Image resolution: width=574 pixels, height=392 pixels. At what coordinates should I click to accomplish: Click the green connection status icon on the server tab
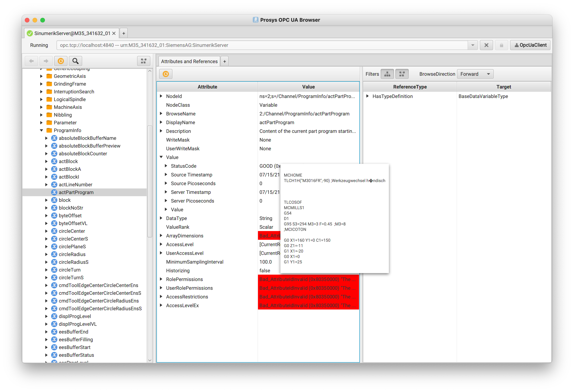point(30,33)
